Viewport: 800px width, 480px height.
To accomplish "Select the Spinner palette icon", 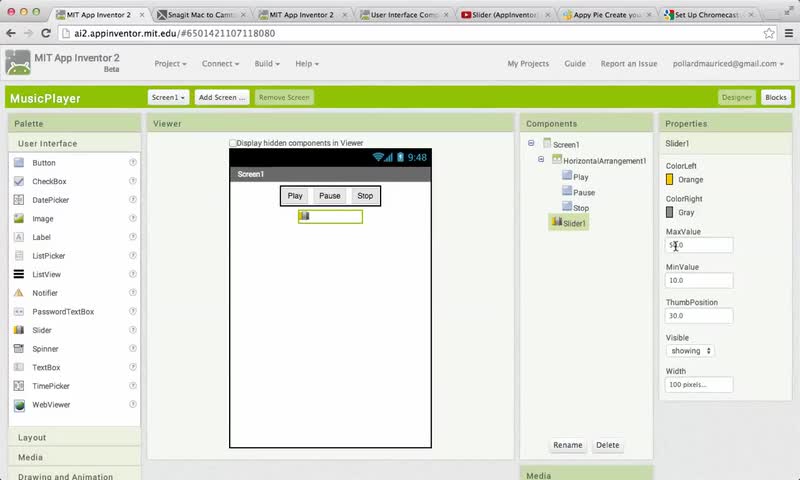I will point(19,349).
